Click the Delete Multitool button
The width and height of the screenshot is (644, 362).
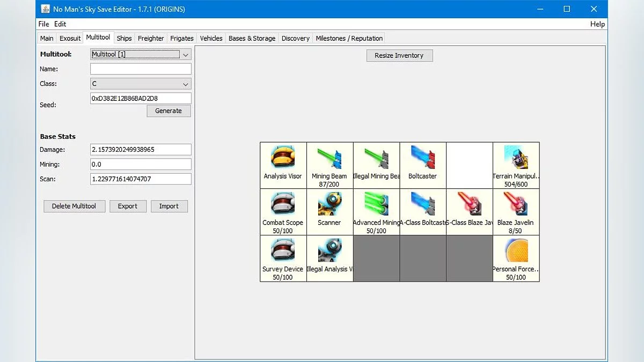click(x=74, y=206)
